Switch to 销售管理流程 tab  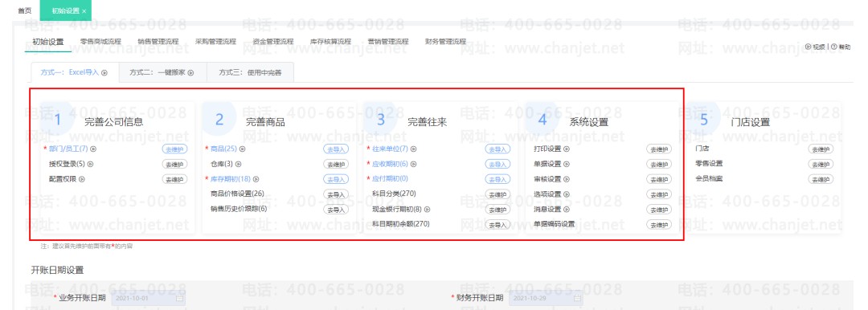(x=158, y=42)
